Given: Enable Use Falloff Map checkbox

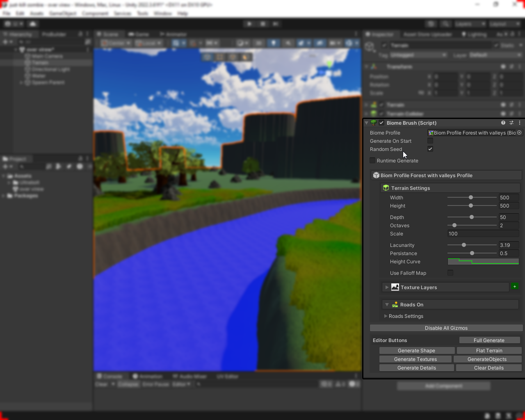Looking at the screenshot, I should click(450, 273).
